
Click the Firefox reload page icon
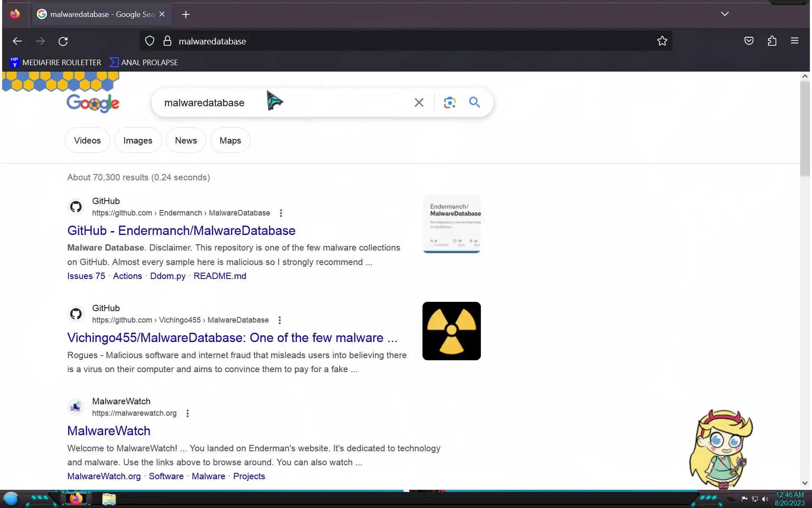[x=63, y=41]
